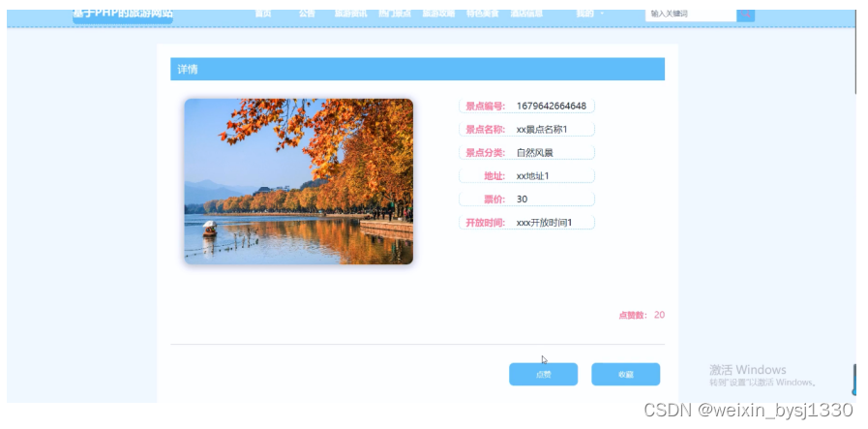
Task: Click the 开放时间 value xxx开放时间1
Action: tap(544, 223)
